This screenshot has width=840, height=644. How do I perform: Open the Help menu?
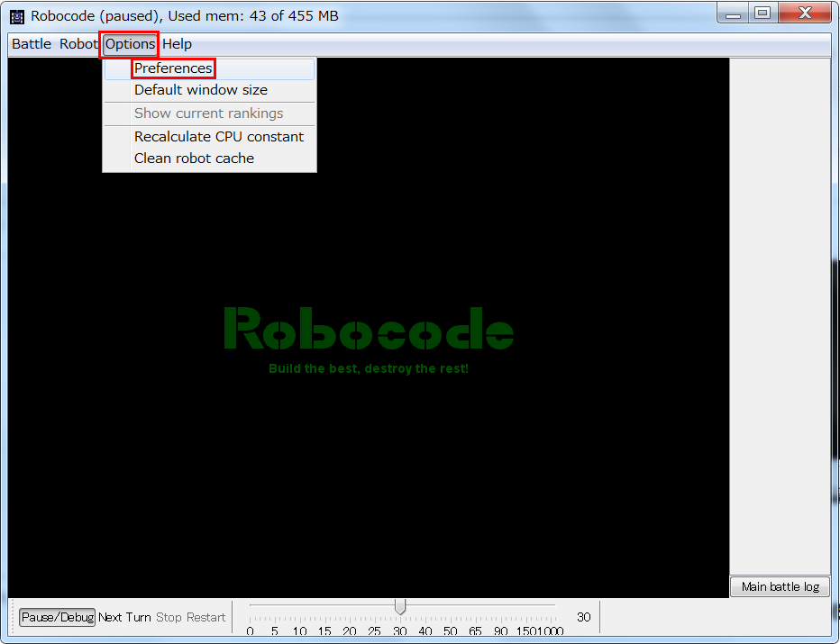[x=177, y=44]
